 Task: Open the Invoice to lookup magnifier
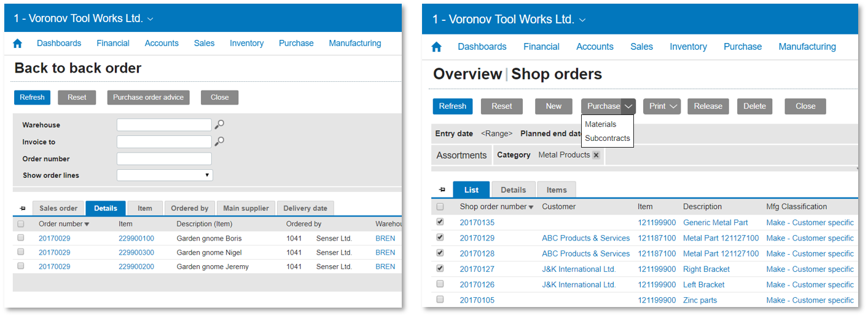pyautogui.click(x=219, y=142)
